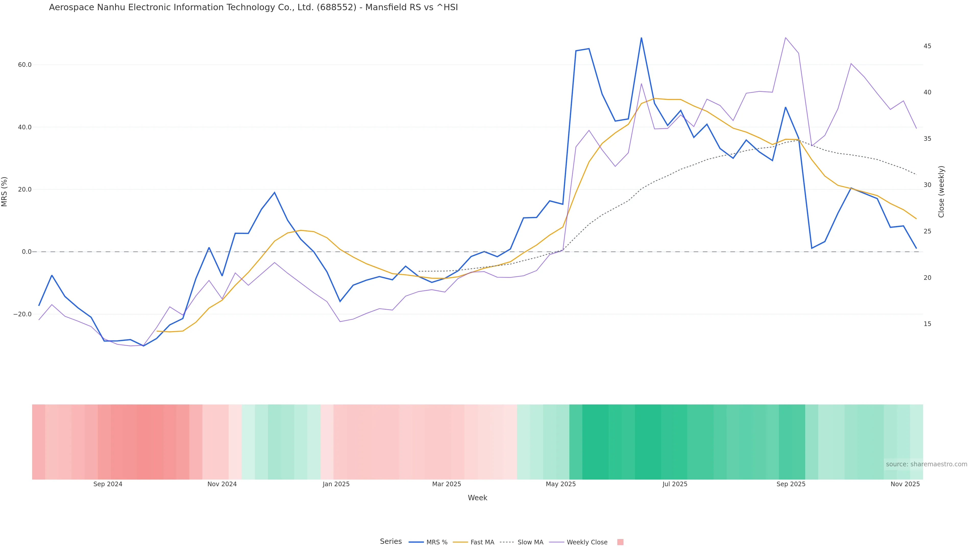Screen dimensions: 980x551
Task: Click the blue MRS % legend line icon
Action: click(x=416, y=542)
